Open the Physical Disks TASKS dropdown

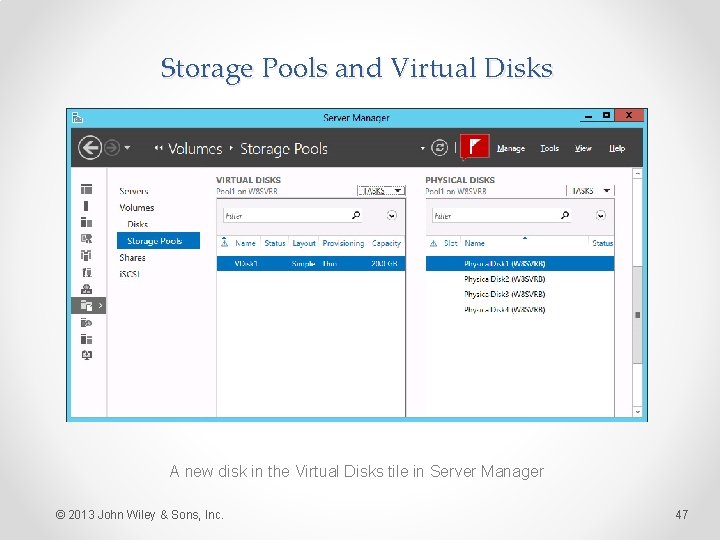click(x=591, y=191)
